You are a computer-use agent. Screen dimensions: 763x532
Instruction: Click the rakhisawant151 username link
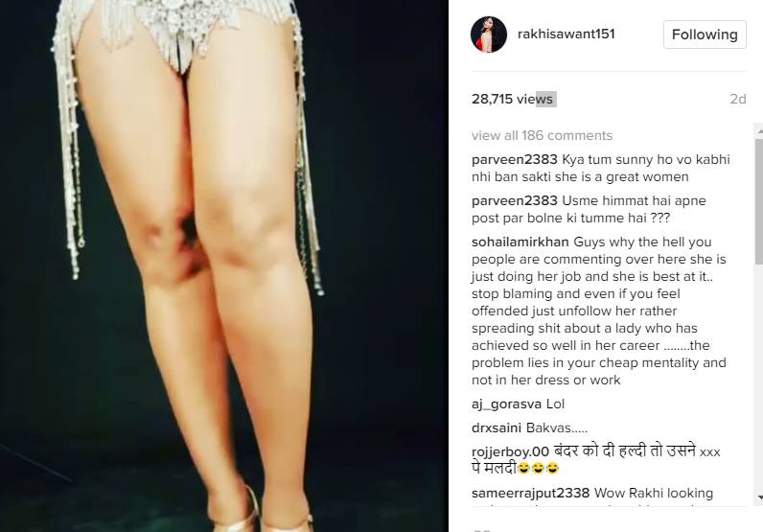pyautogui.click(x=566, y=35)
